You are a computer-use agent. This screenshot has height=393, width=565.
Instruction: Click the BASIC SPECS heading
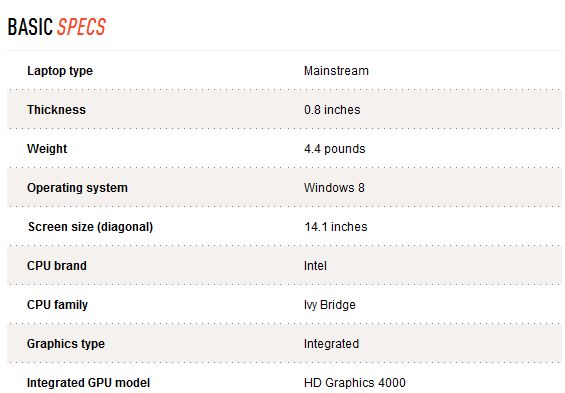pyautogui.click(x=57, y=27)
